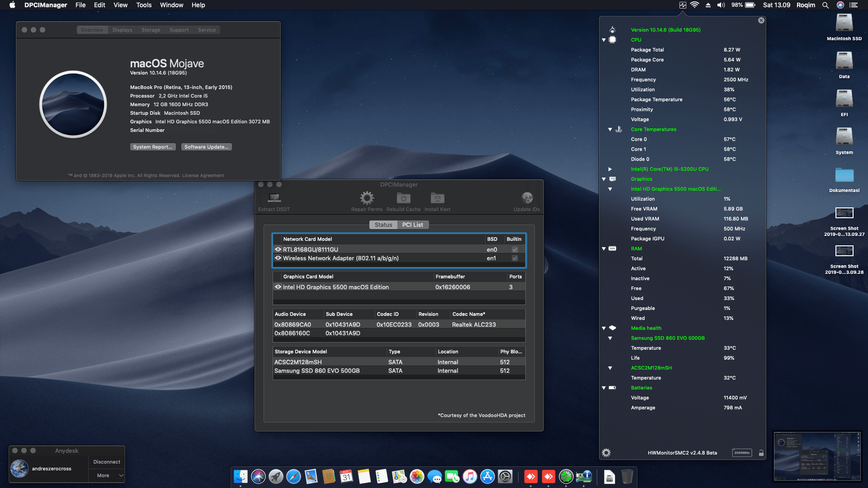Screen dimensions: 868x488
Task: Click the Update IDs globe icon
Action: tap(527, 198)
